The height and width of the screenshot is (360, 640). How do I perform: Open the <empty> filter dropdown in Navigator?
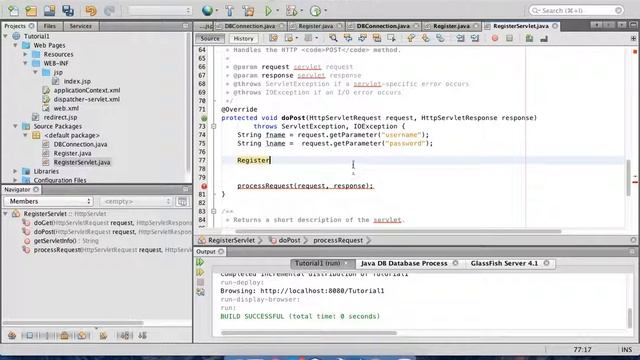tap(136, 201)
